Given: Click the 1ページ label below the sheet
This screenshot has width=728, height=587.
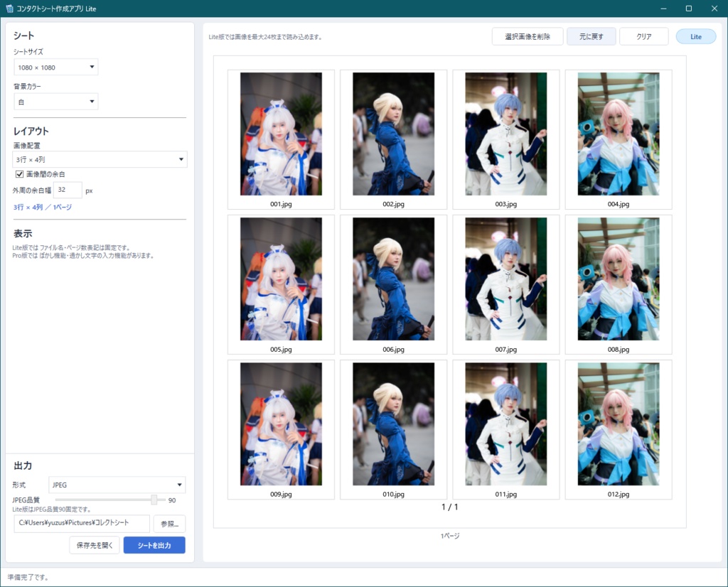Looking at the screenshot, I should [450, 536].
